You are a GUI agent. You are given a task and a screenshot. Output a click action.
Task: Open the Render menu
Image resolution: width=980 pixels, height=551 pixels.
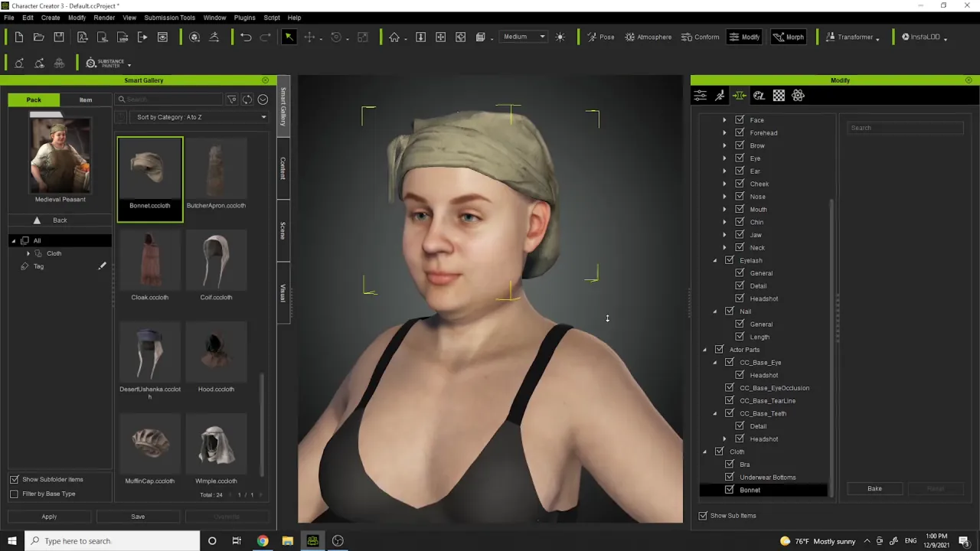tap(104, 18)
